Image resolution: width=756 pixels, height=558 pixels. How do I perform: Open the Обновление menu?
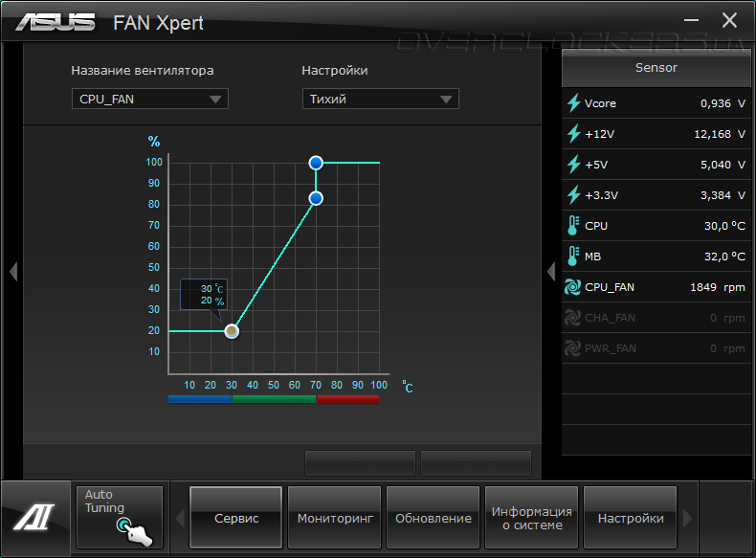pyautogui.click(x=433, y=518)
